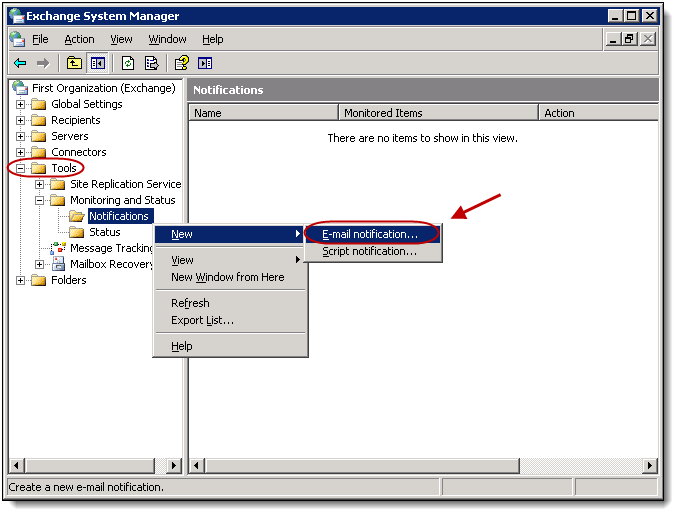Expand the Mailbox Recovery Center node

tap(40, 264)
